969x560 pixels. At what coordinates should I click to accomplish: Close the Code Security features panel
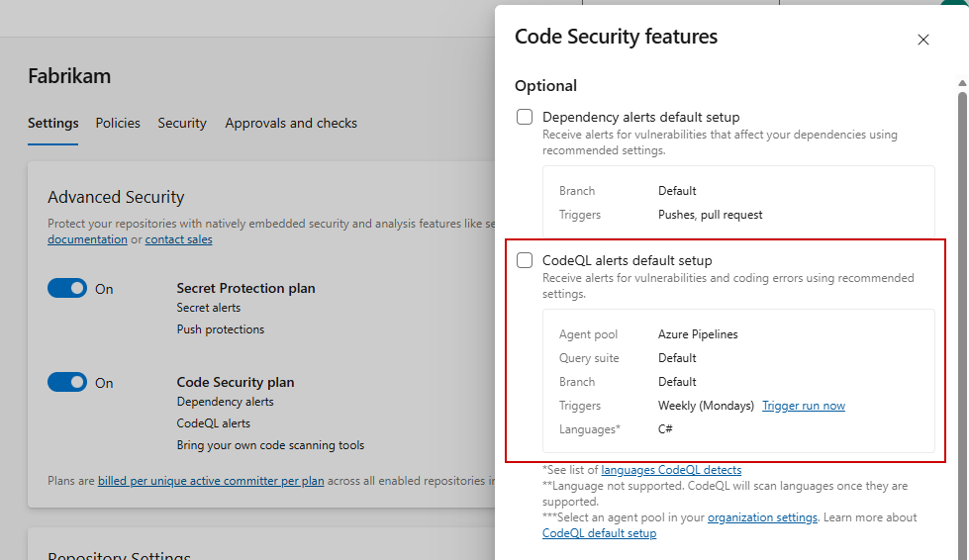(922, 40)
